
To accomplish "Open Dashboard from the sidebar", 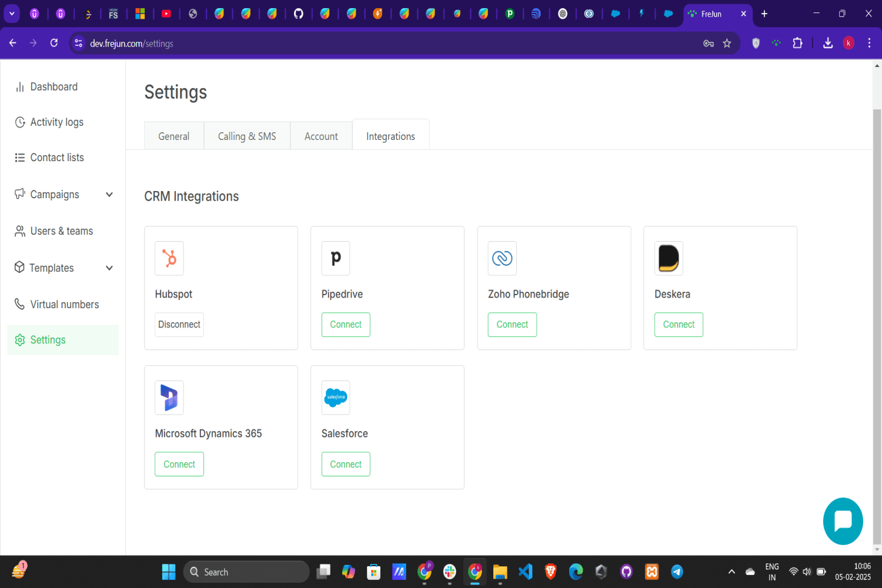I will coord(54,87).
